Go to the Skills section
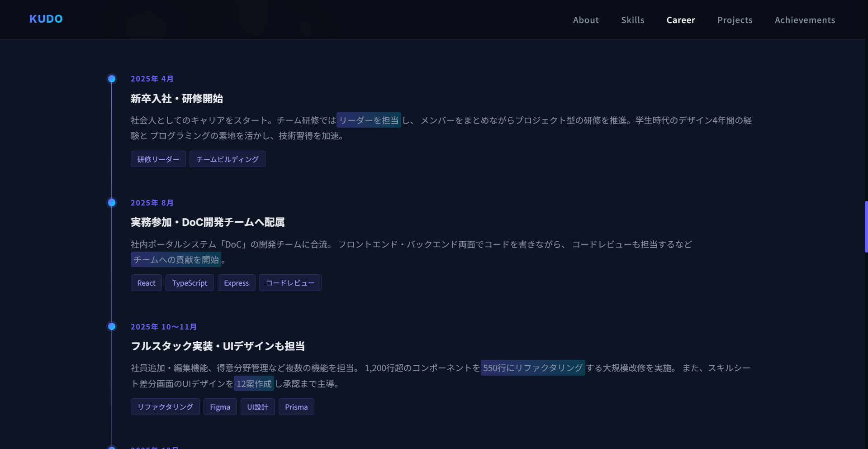 point(633,20)
